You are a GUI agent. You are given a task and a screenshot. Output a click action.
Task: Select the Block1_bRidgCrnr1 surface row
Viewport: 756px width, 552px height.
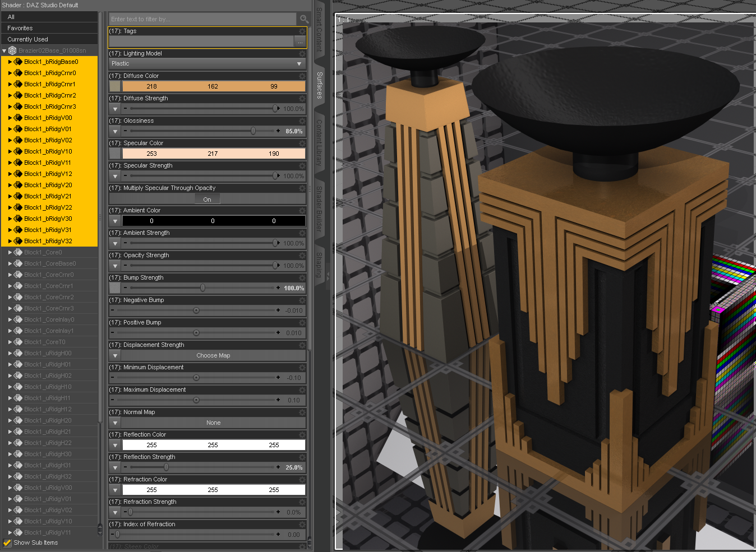pos(49,84)
